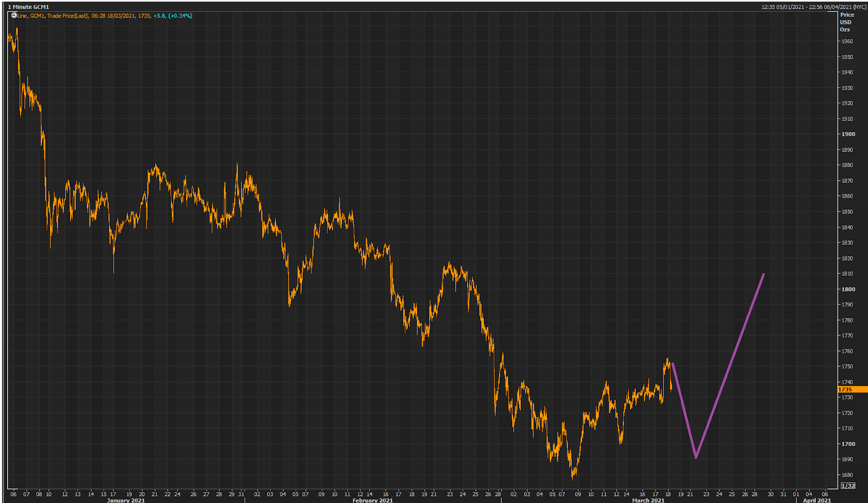The width and height of the screenshot is (868, 503).
Task: Click the '1 Minute GCM1' chart title
Action: tap(28, 7)
